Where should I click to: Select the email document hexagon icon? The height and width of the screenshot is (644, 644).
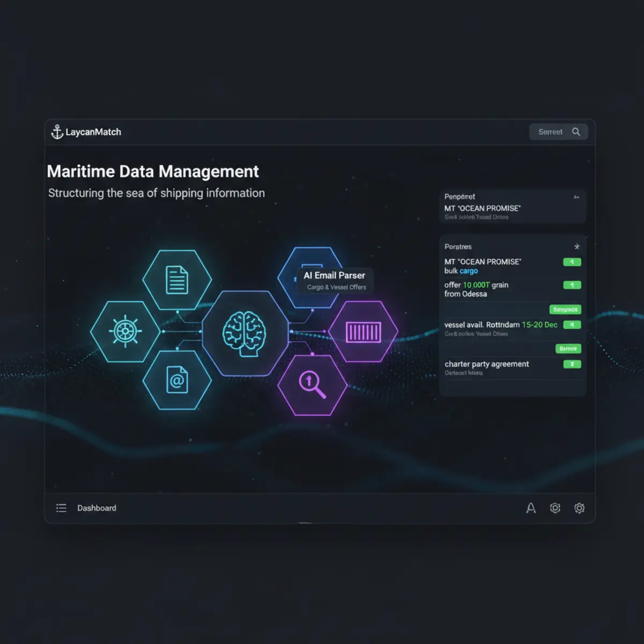click(x=177, y=380)
